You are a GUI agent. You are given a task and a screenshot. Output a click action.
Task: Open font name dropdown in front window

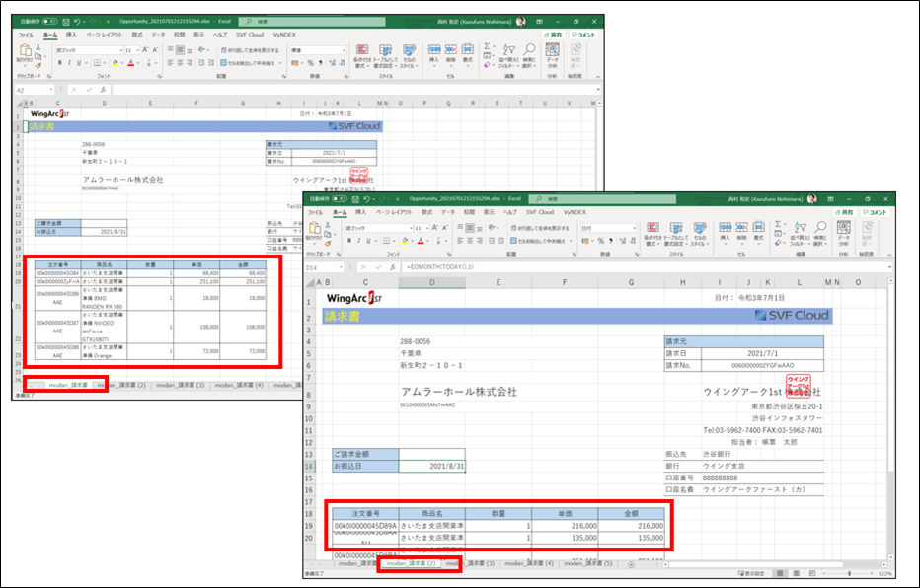coord(410,228)
